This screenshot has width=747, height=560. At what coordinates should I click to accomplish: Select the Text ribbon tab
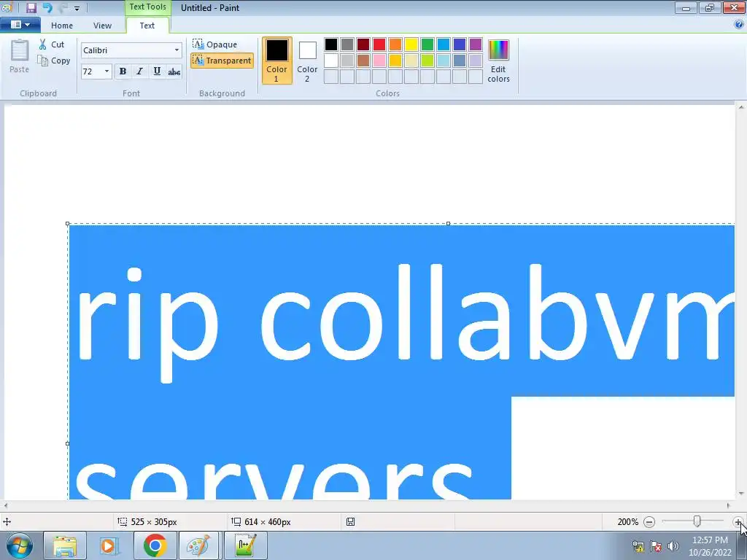[x=147, y=26]
